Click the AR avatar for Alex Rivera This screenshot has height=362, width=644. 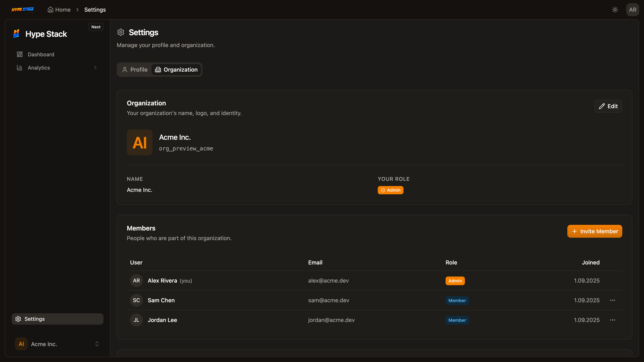pyautogui.click(x=136, y=281)
